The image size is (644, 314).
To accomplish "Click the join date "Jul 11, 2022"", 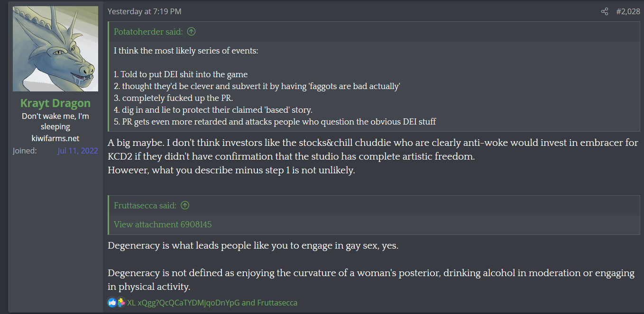I will pyautogui.click(x=78, y=151).
